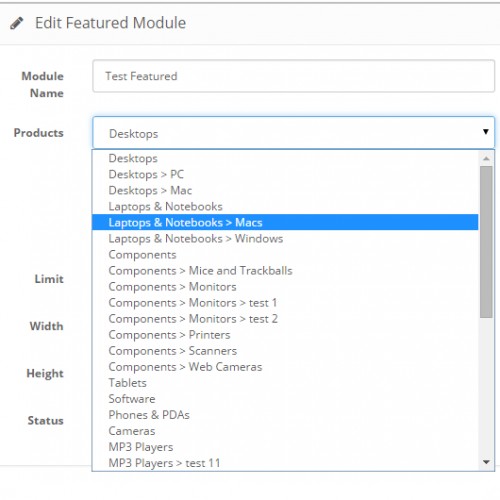Select the Desktops option in list

point(285,158)
